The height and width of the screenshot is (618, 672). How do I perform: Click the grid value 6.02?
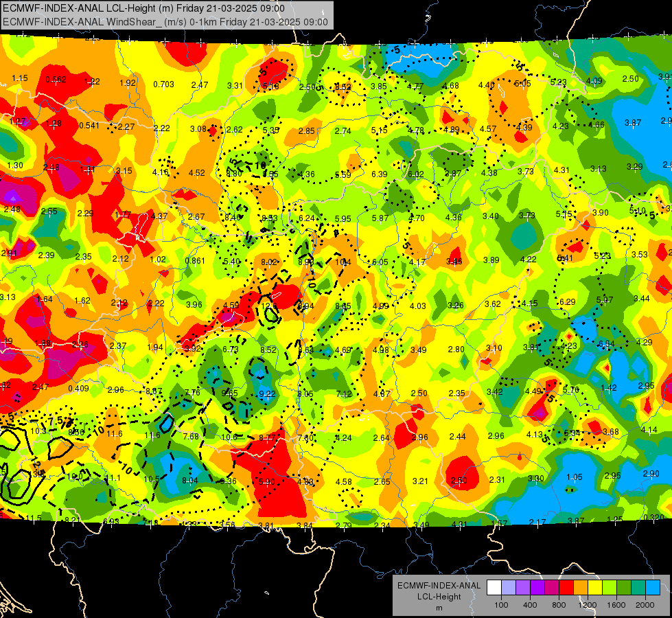coord(416,174)
